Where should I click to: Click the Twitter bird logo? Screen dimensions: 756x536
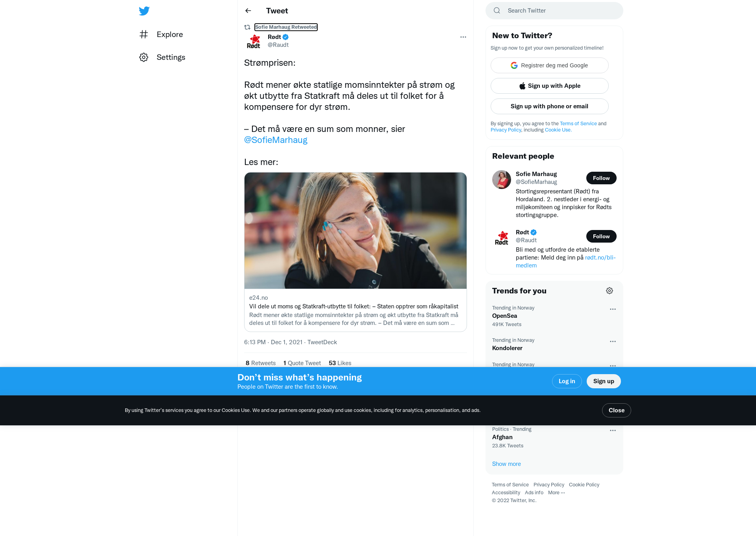(x=144, y=11)
